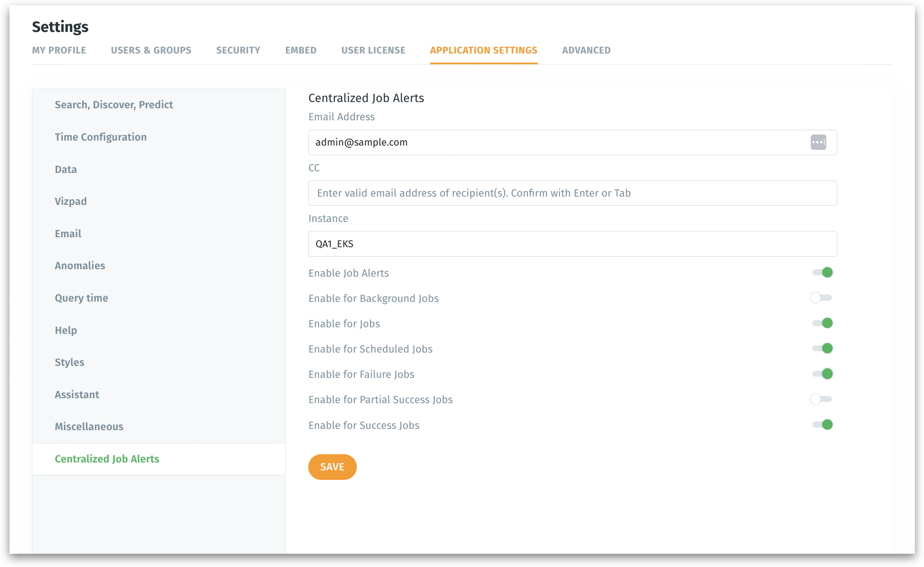The image size is (924, 567).
Task: Open the My Profile tab
Action: [x=59, y=50]
